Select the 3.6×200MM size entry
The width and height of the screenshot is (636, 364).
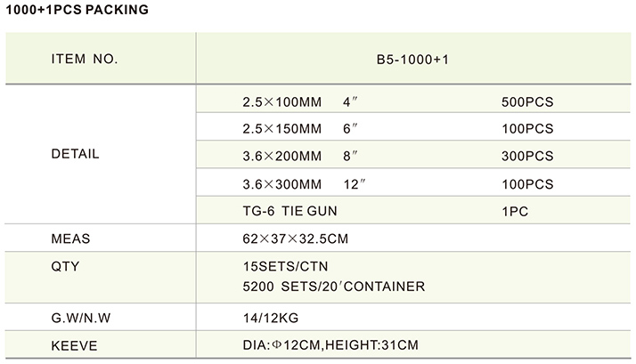(281, 157)
